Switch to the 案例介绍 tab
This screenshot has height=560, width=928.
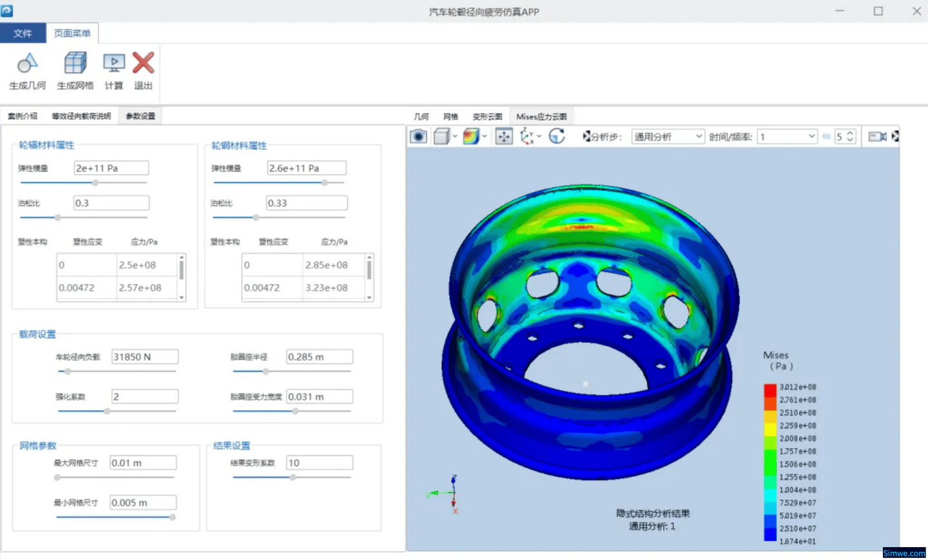(23, 116)
